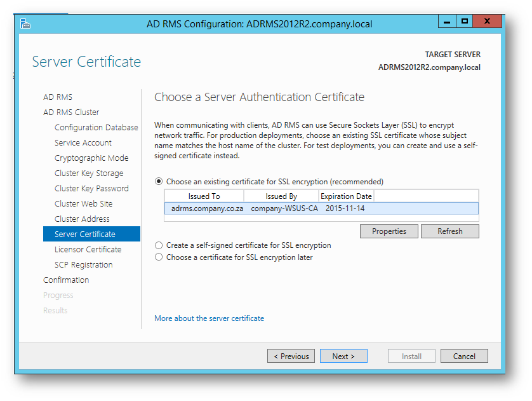Choose create a self-signed certificate option
The image size is (532, 401).
pyautogui.click(x=159, y=245)
